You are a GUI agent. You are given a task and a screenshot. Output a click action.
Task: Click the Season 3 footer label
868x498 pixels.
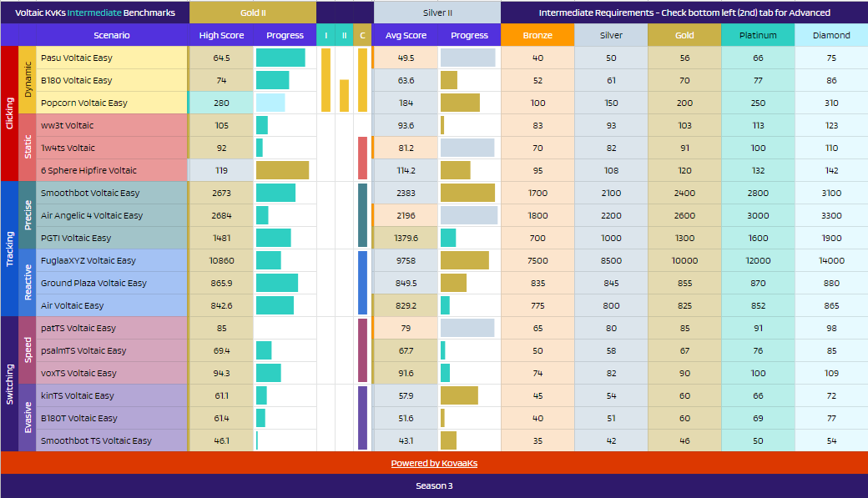434,485
